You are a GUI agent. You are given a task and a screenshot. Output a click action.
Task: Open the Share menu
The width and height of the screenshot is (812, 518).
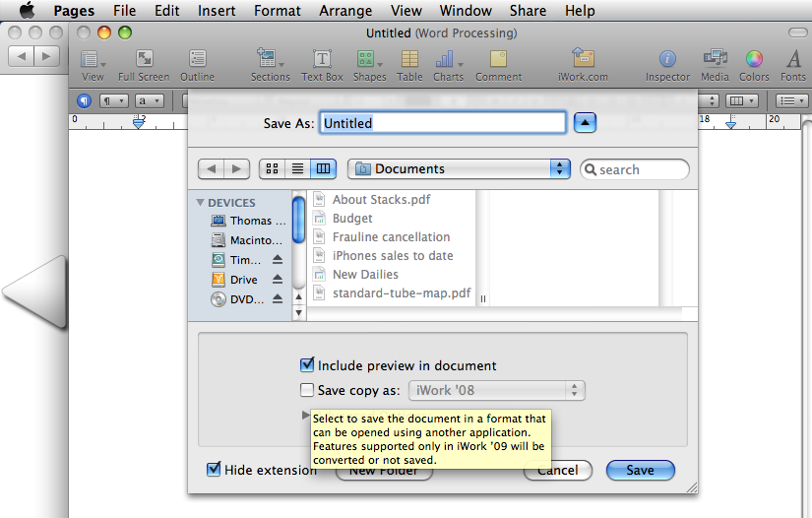coord(528,11)
